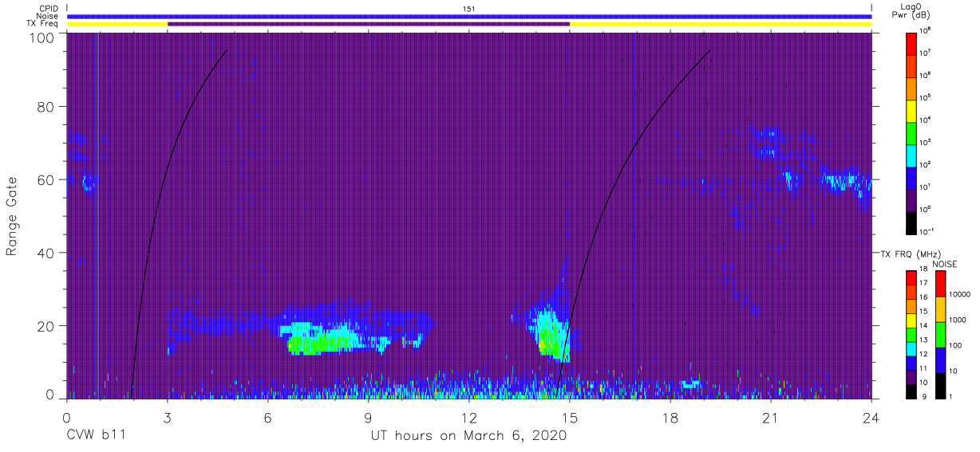Select the blue swatch of the NOISE colorbar

click(x=940, y=360)
